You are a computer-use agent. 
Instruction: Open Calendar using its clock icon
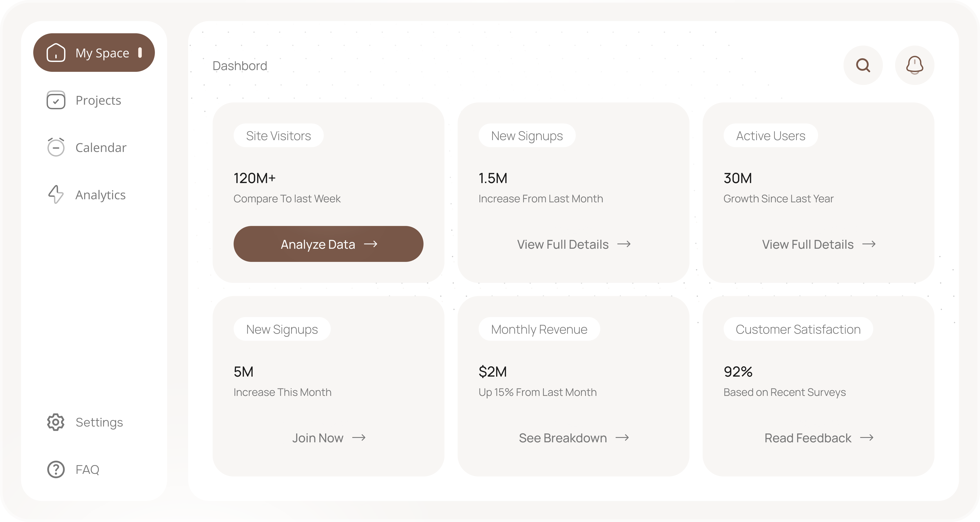[56, 147]
